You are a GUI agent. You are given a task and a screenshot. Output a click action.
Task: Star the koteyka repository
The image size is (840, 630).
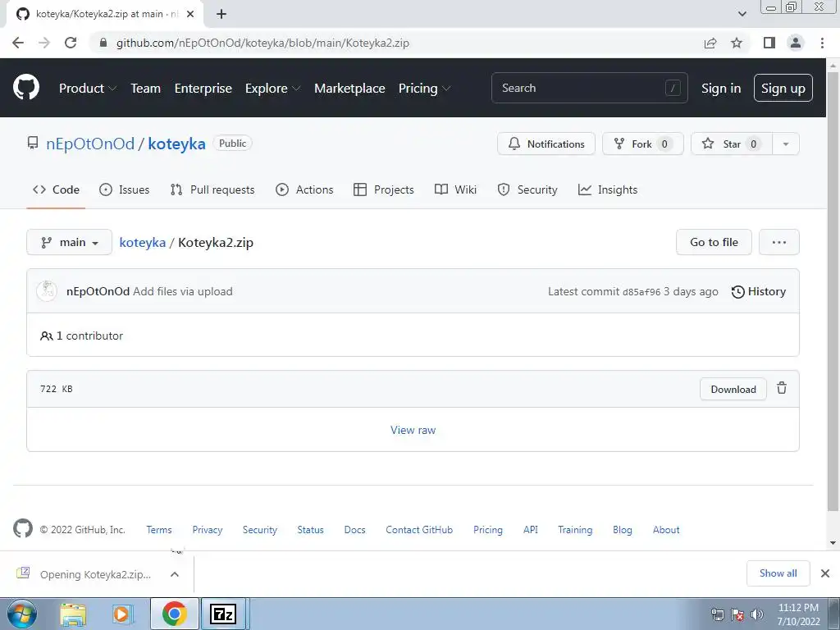click(731, 144)
